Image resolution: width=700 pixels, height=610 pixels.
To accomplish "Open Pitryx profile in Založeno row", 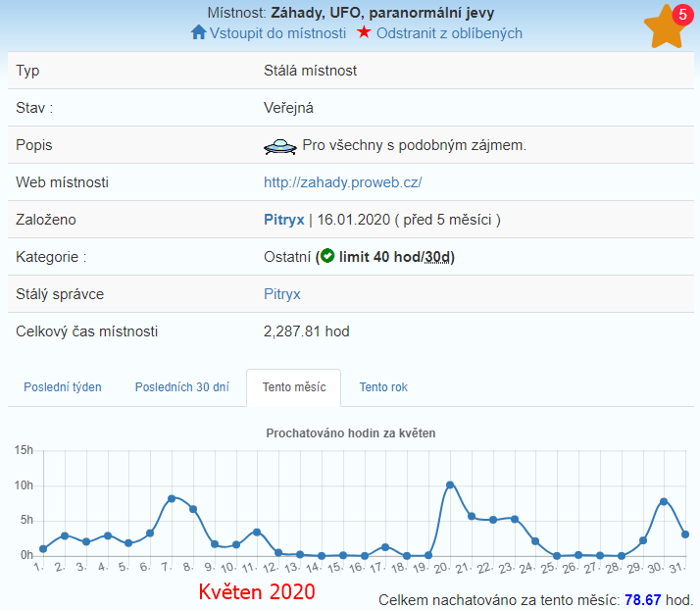I will 283,220.
